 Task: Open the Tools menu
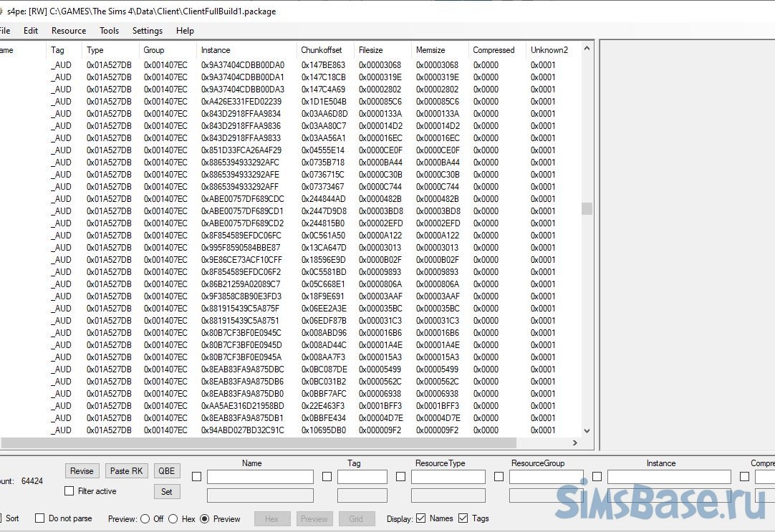110,31
